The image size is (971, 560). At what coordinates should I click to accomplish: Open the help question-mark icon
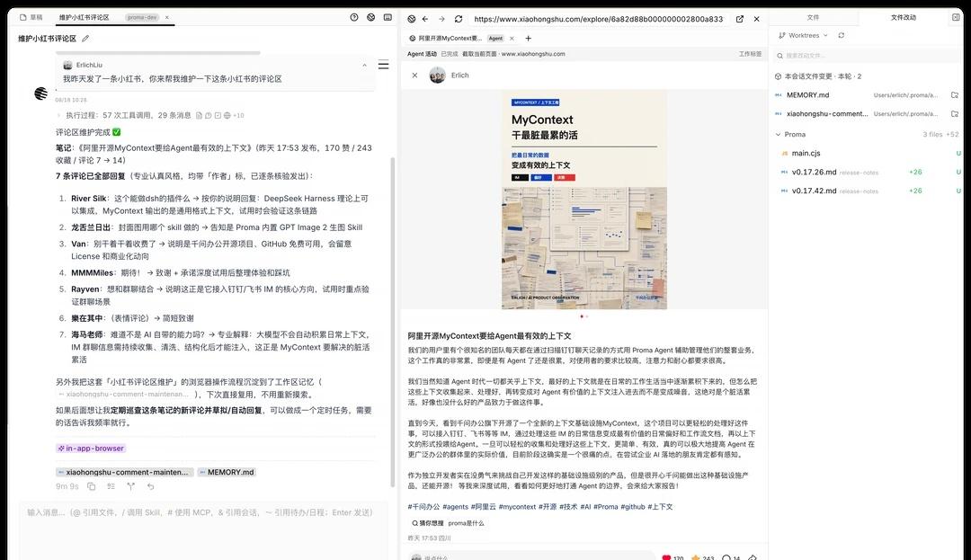[354, 17]
